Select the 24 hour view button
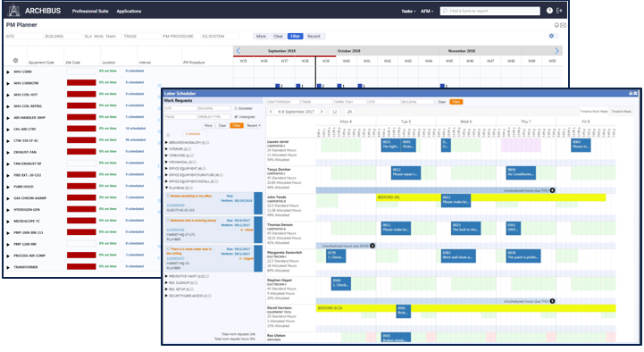This screenshot has height=352, width=644. pos(349,112)
